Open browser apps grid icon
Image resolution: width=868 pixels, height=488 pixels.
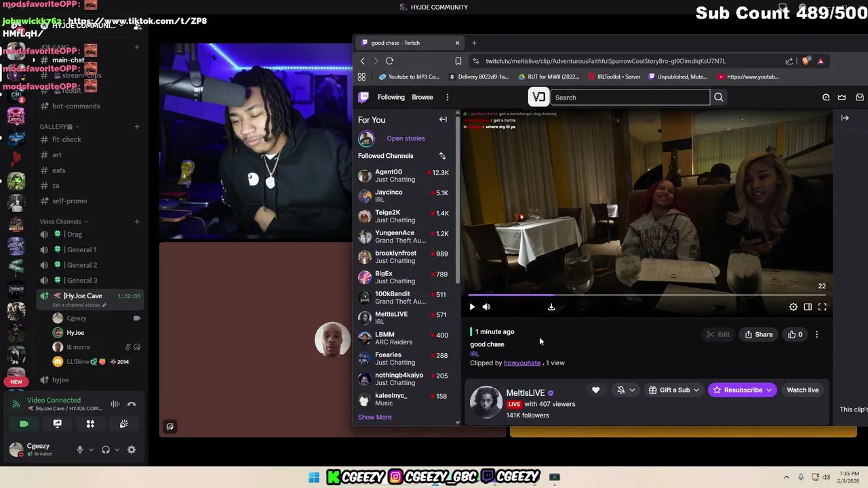click(361, 77)
